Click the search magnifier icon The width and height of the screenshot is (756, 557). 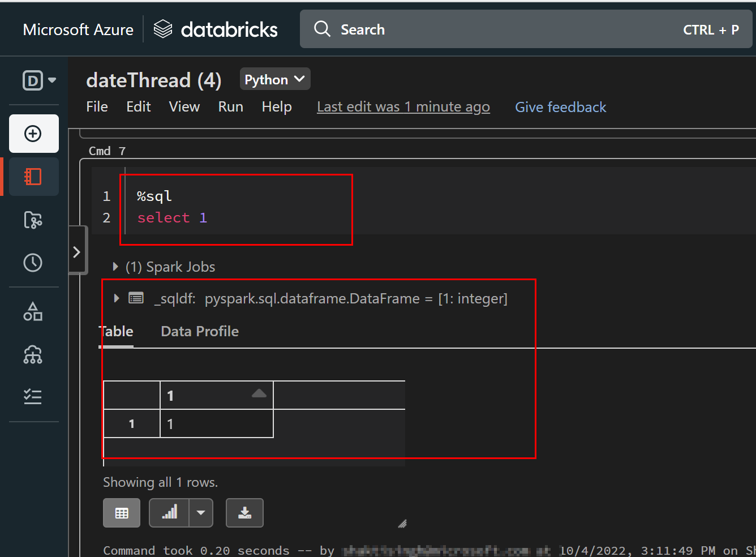pyautogui.click(x=322, y=29)
